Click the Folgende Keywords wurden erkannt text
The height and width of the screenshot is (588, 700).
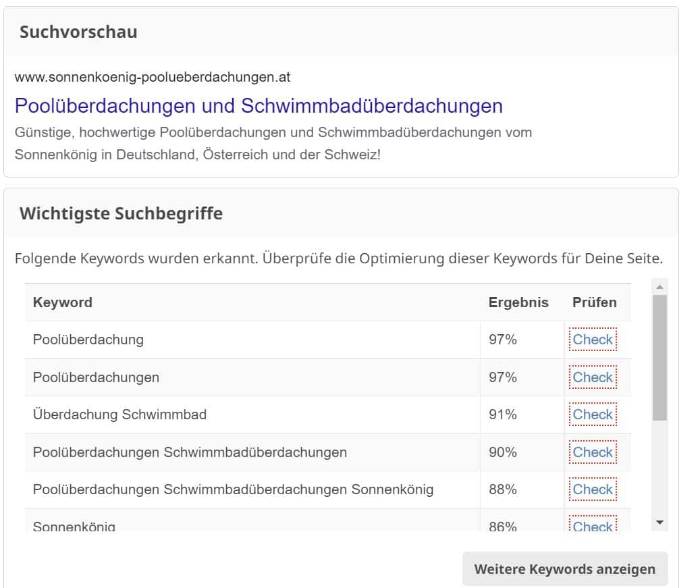click(x=339, y=258)
